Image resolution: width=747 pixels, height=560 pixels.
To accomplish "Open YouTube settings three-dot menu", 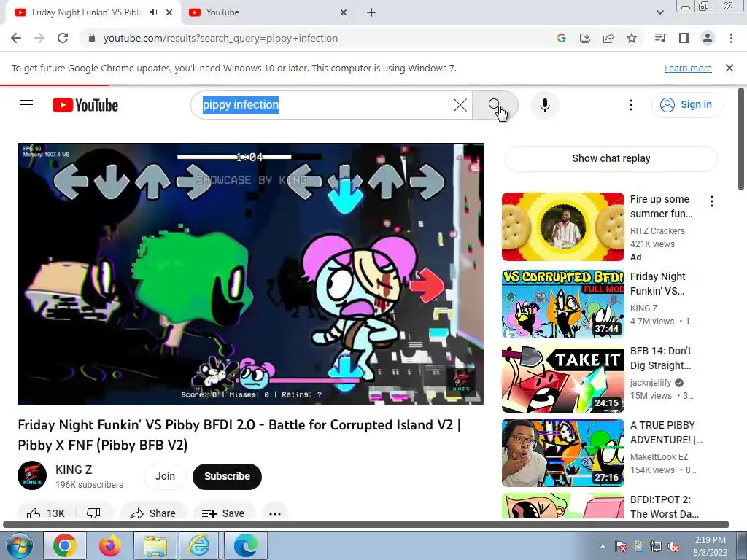I will tap(631, 105).
